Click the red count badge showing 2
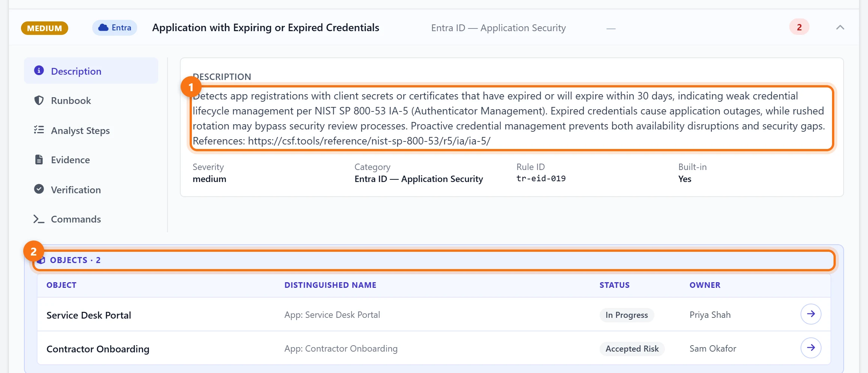 (799, 27)
